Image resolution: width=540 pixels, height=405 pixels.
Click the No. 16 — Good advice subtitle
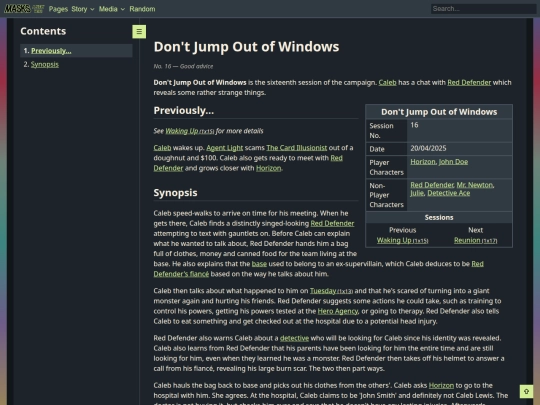(x=183, y=66)
